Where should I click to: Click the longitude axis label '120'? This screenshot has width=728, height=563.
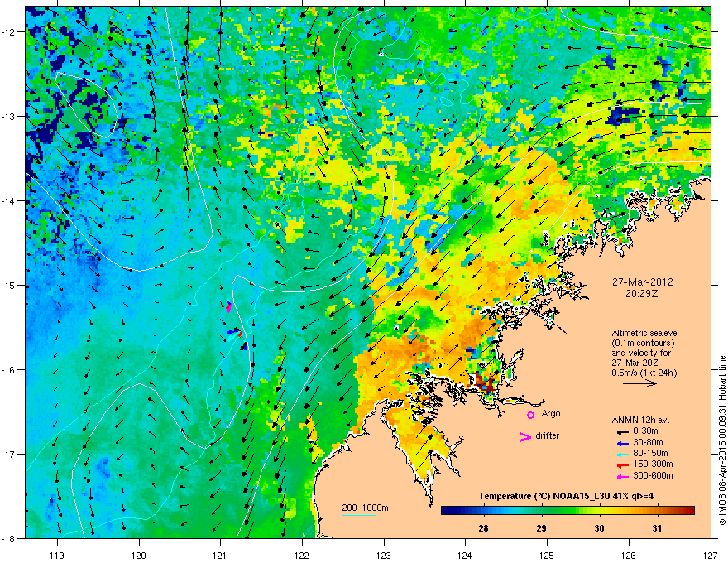pyautogui.click(x=139, y=556)
